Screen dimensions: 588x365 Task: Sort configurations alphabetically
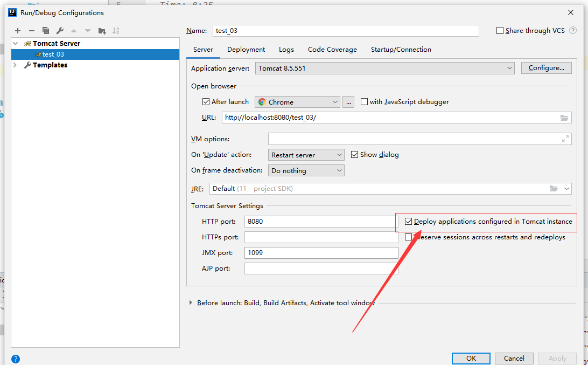[x=116, y=31]
